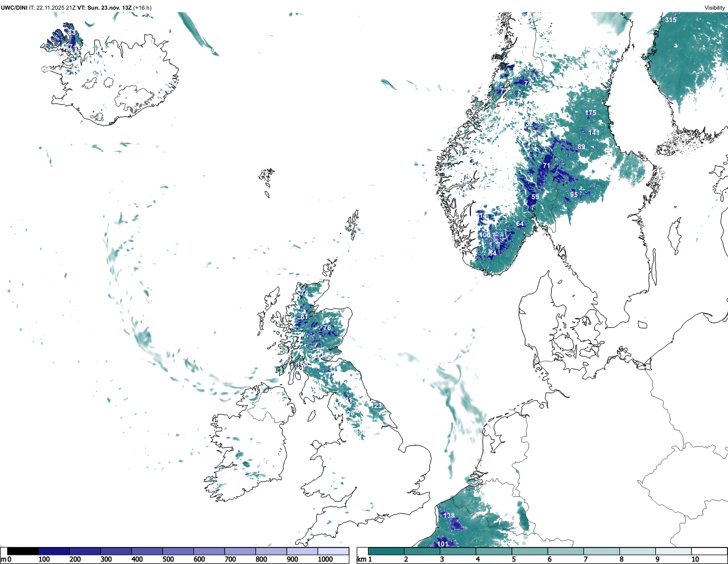Click the '76' value over Scotland

click(x=326, y=328)
